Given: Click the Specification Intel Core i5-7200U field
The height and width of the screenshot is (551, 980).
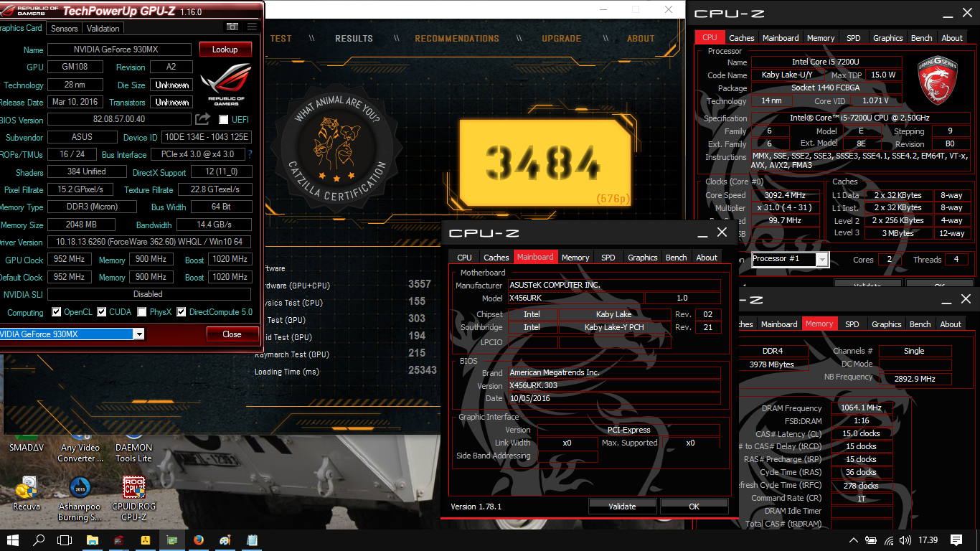Looking at the screenshot, I should 859,118.
